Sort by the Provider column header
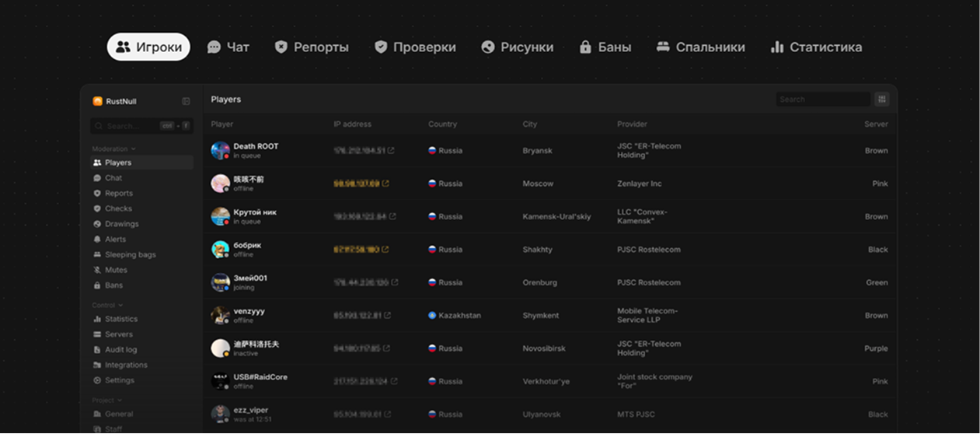980x434 pixels. pyautogui.click(x=633, y=124)
